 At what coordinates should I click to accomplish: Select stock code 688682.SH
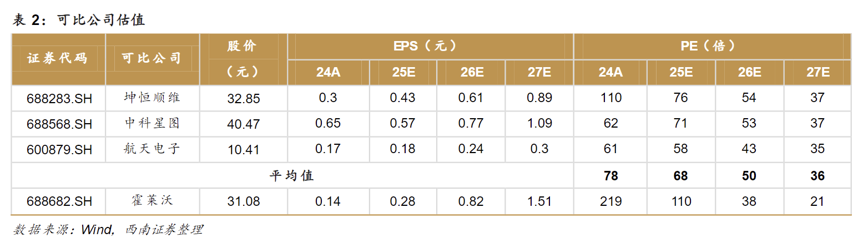pyautogui.click(x=59, y=202)
